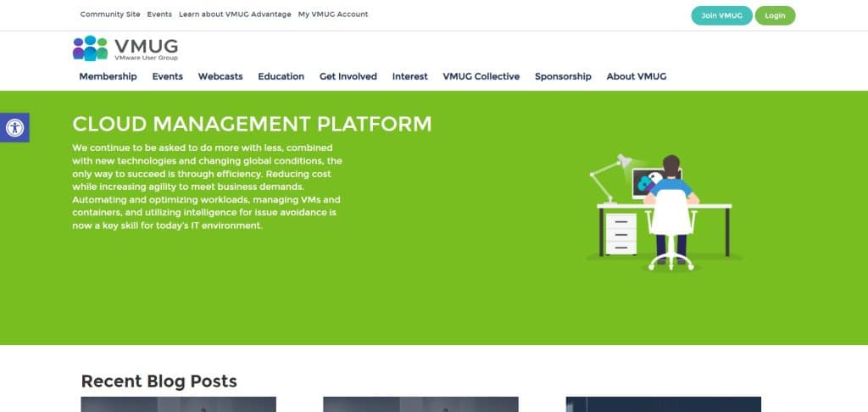Open the middle blog post thumbnail
Viewport: 868px width, 412px height.
420,404
